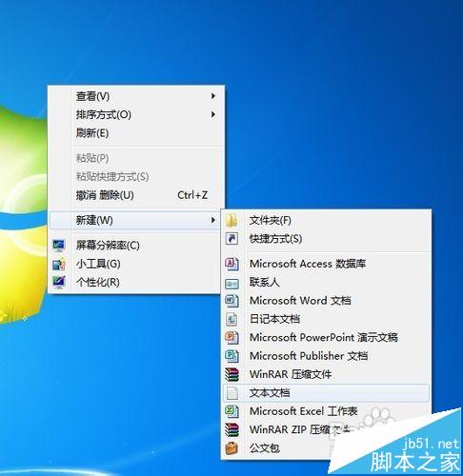Click the monitor icon beside 屏幕分辨率(C)
Screen dimensions: 463x476
click(x=59, y=246)
